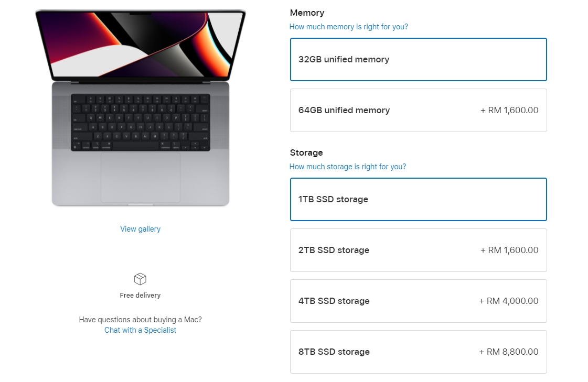The width and height of the screenshot is (588, 382).
Task: Click the View gallery link
Action: tap(140, 229)
